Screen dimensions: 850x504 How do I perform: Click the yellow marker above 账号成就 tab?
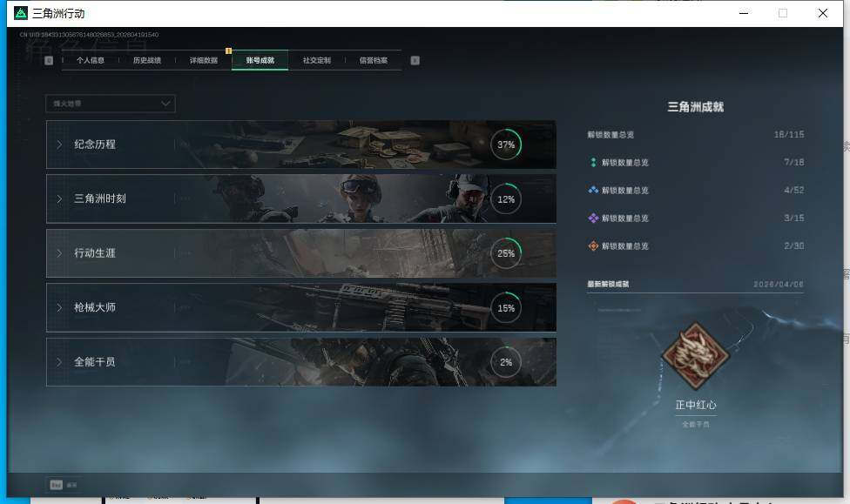[228, 51]
